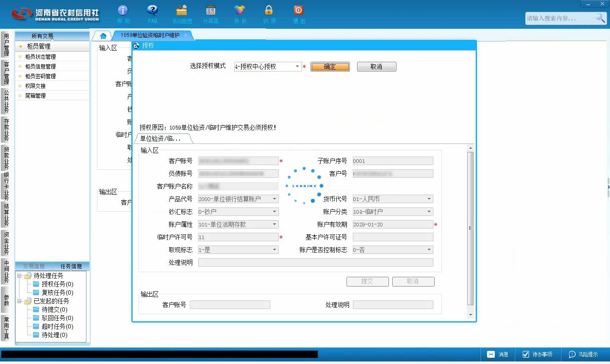Screen dimensions: 610x364
Task: Select 常用工具 vertical sidebar tab
Action: [6, 328]
